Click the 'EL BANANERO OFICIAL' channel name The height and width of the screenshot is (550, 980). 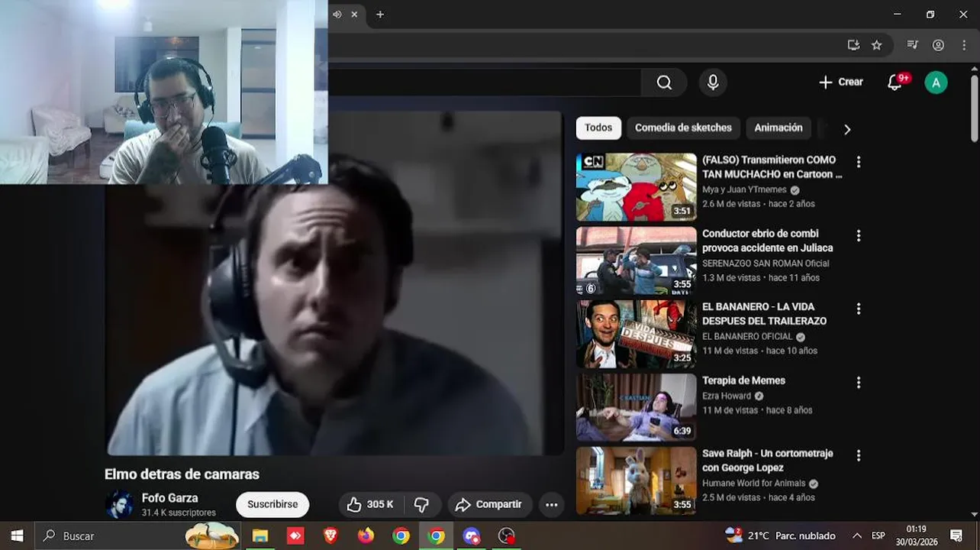click(x=747, y=337)
